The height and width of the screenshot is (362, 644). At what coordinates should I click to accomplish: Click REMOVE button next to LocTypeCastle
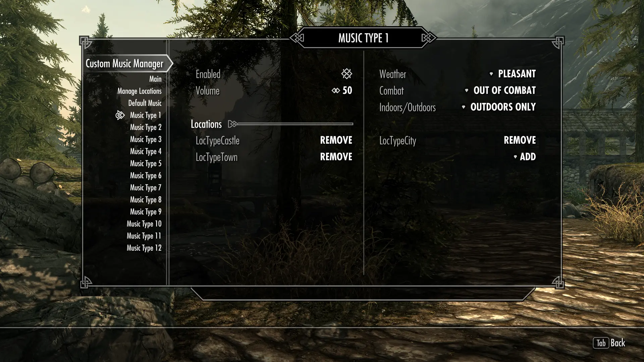coord(336,140)
